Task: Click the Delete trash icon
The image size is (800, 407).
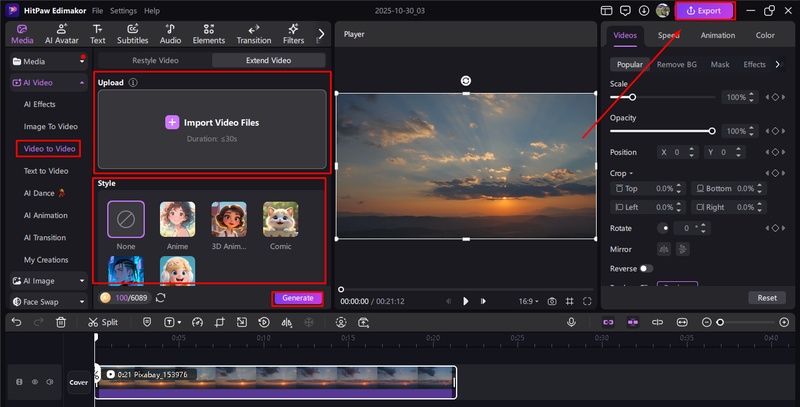Action: point(61,322)
